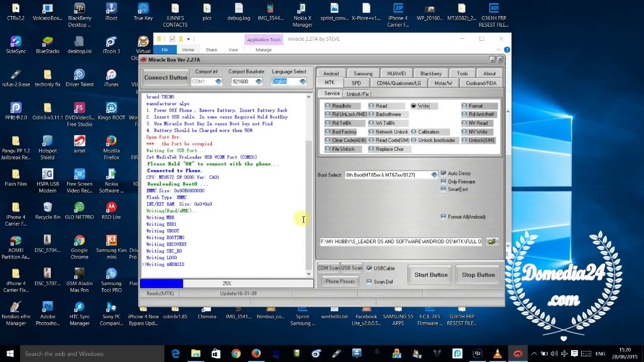Open the RSD Lite desktop shortcut
644x362 pixels.
click(111, 211)
